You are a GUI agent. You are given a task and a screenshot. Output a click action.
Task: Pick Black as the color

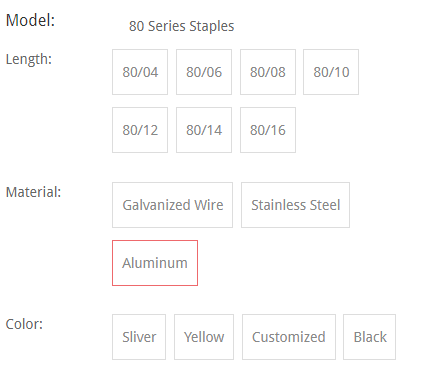point(370,337)
